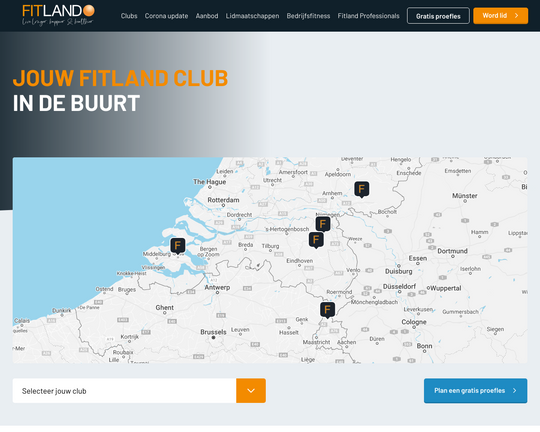540x432 pixels.
Task: Select the Fitland marker below Nijmegen
Action: [316, 240]
